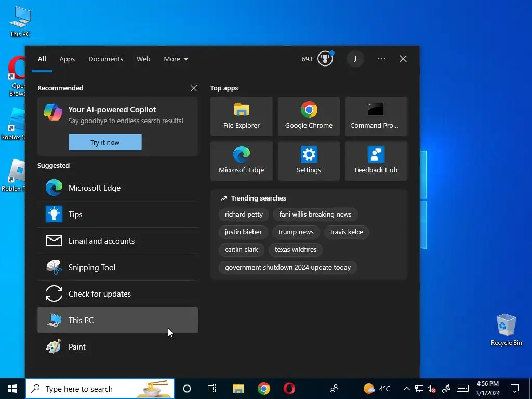Select Check for updates suggestion
Viewport: 532px width, 399px height.
point(117,294)
